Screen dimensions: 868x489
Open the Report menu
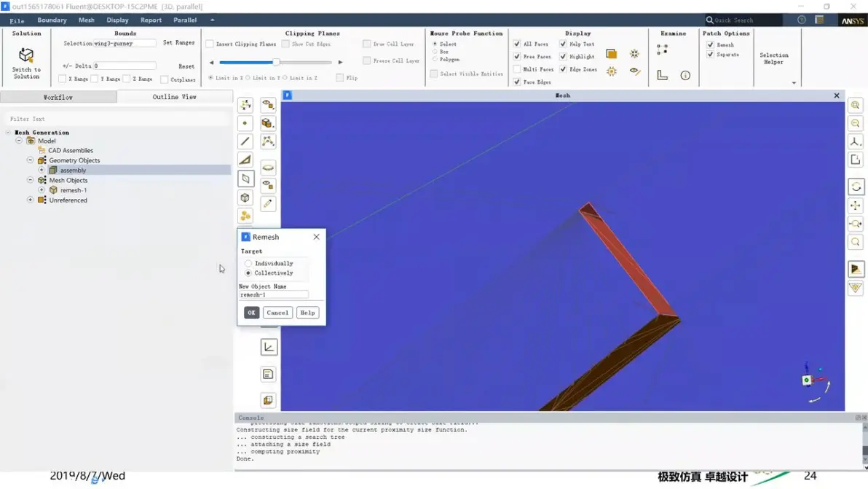tap(151, 20)
